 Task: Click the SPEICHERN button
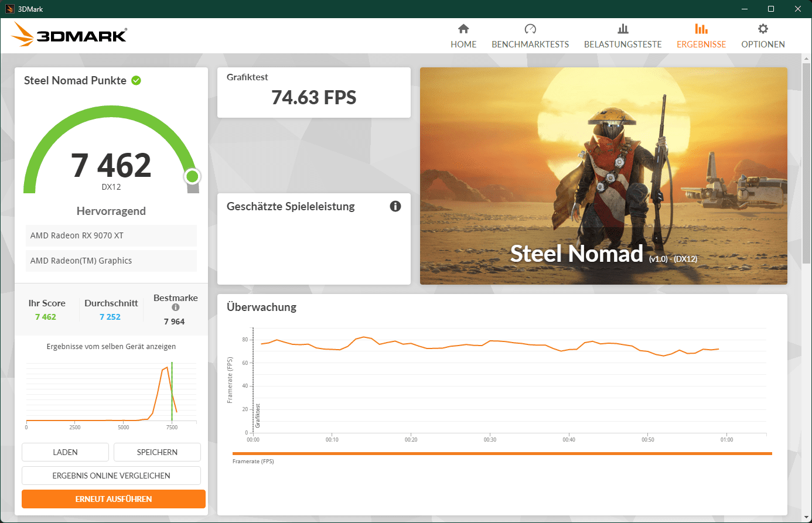point(157,452)
